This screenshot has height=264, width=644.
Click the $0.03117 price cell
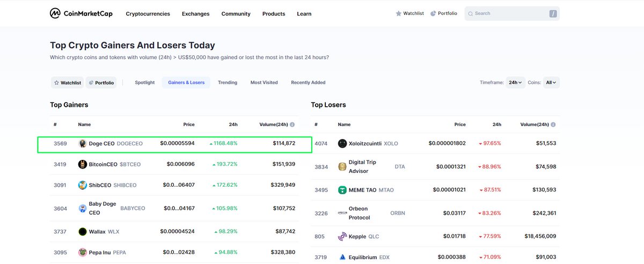[x=455, y=213]
